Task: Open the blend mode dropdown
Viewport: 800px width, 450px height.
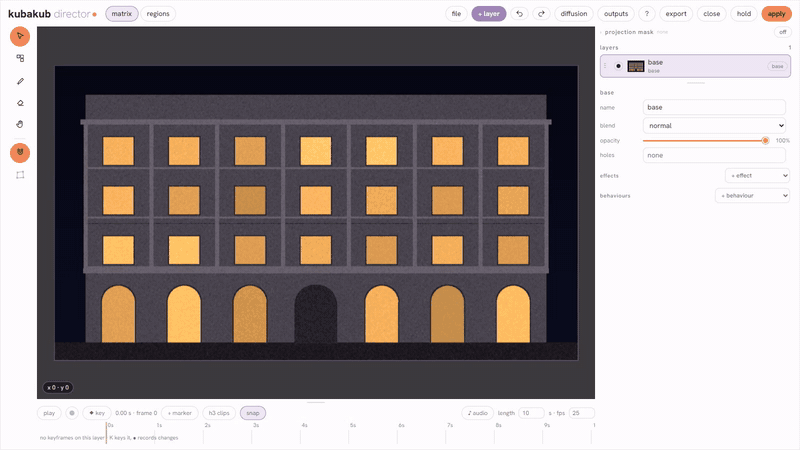Action: coord(714,126)
